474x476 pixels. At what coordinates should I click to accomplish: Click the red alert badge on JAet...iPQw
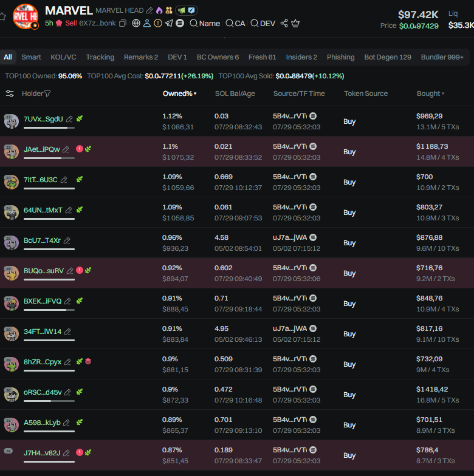[x=80, y=149]
